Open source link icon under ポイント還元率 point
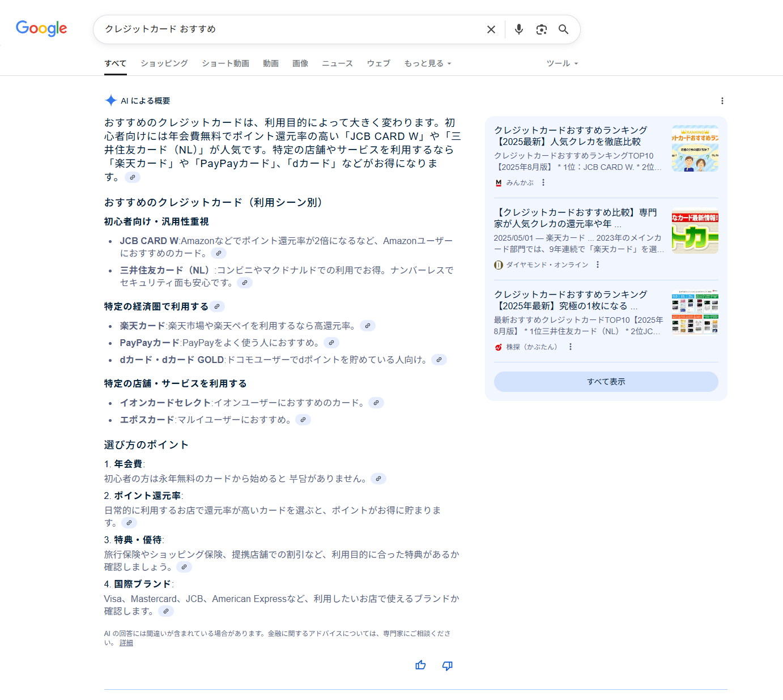783x700 pixels. (x=129, y=523)
